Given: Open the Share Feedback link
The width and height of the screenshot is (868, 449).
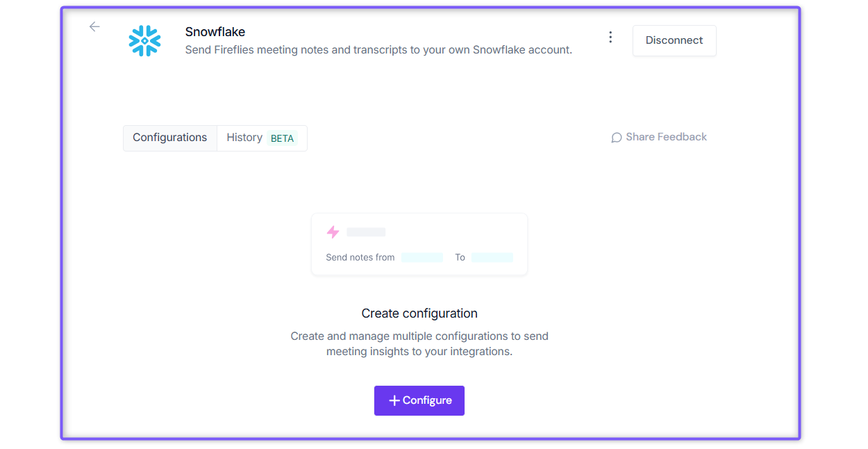Looking at the screenshot, I should pos(659,137).
